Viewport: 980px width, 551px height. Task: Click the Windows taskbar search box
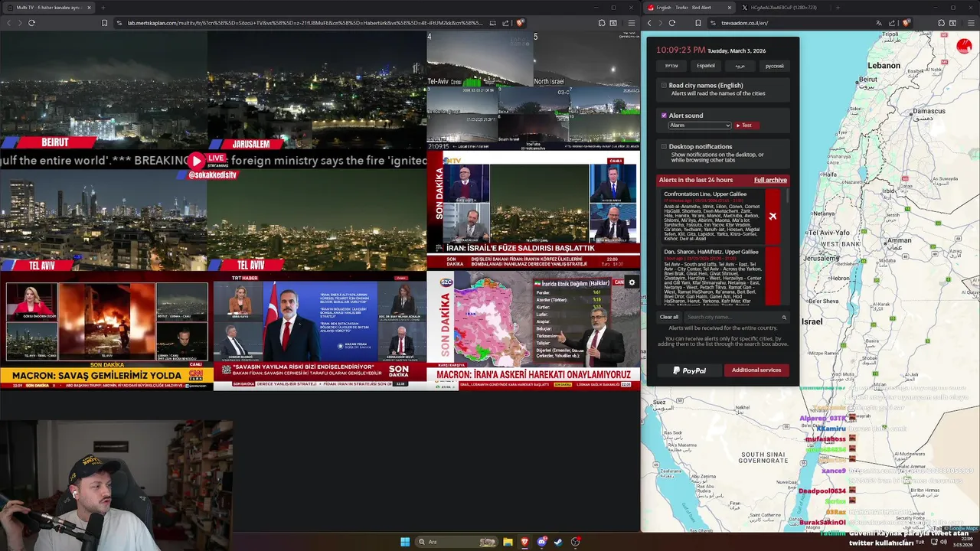[457, 542]
